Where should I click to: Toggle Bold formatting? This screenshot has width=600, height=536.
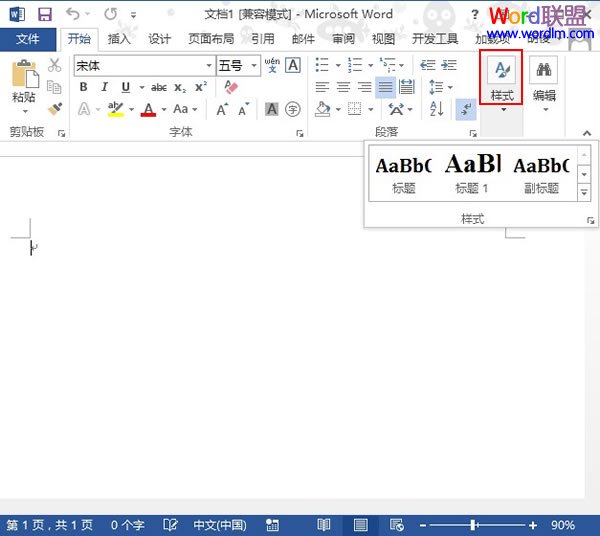coord(83,87)
